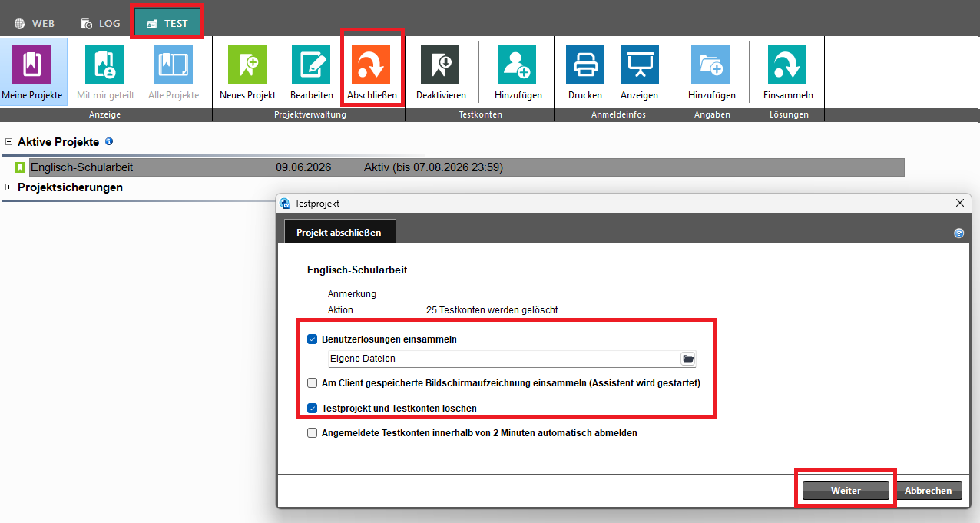Expand the Projektsicherungen section
This screenshot has height=523, width=980.
click(x=9, y=187)
